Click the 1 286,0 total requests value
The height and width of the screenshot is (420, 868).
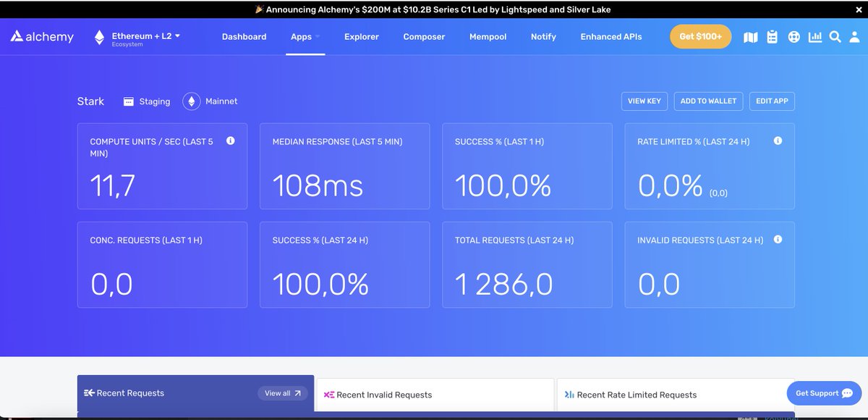click(x=503, y=285)
